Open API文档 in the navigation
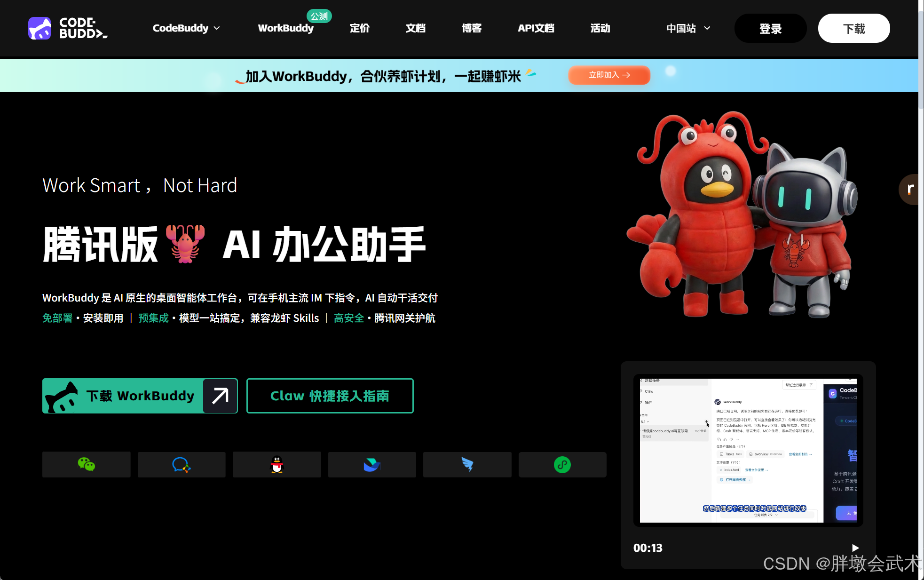Viewport: 924px width, 580px height. click(536, 28)
